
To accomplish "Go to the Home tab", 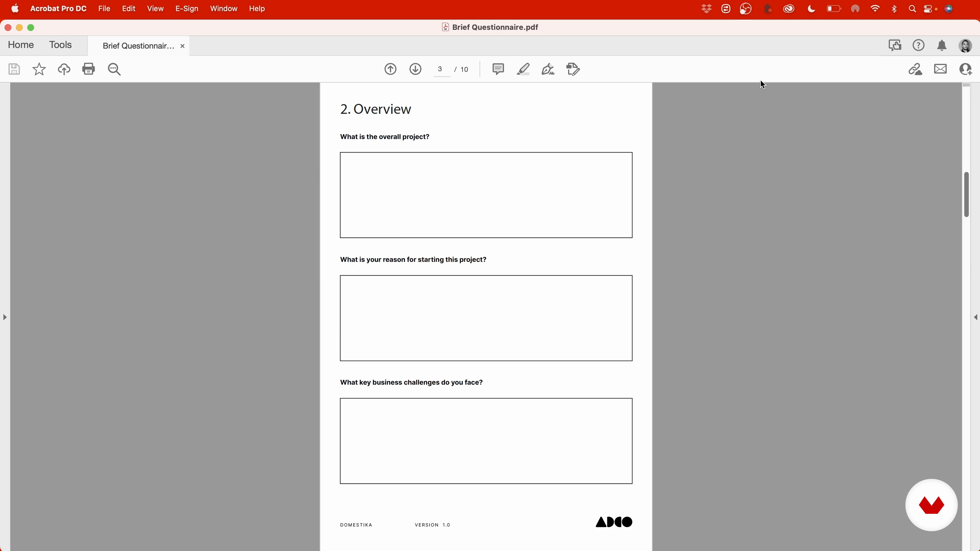I will point(20,45).
